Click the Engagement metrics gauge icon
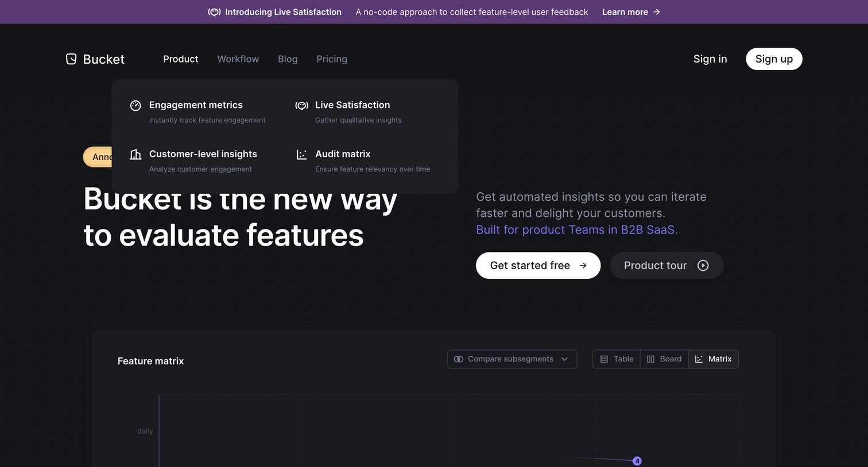This screenshot has width=868, height=467. click(135, 106)
